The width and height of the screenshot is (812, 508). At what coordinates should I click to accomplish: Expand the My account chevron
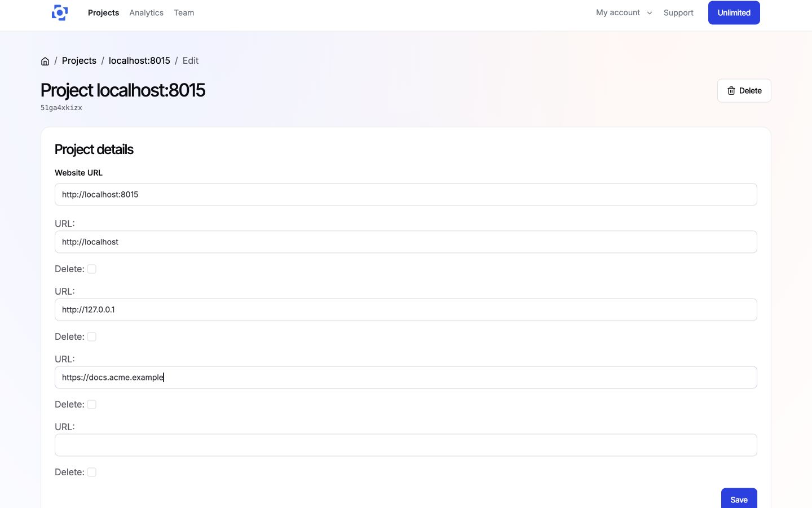(x=650, y=13)
